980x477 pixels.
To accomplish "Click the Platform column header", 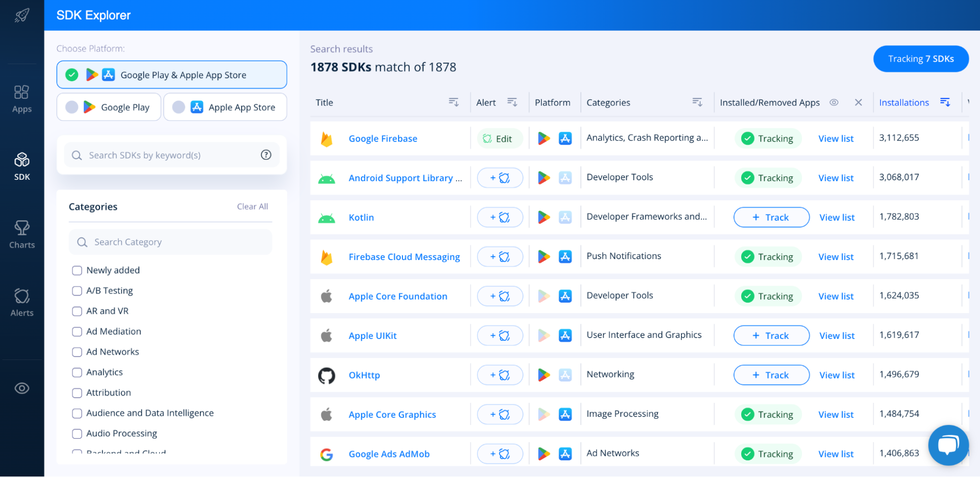I will pos(553,102).
